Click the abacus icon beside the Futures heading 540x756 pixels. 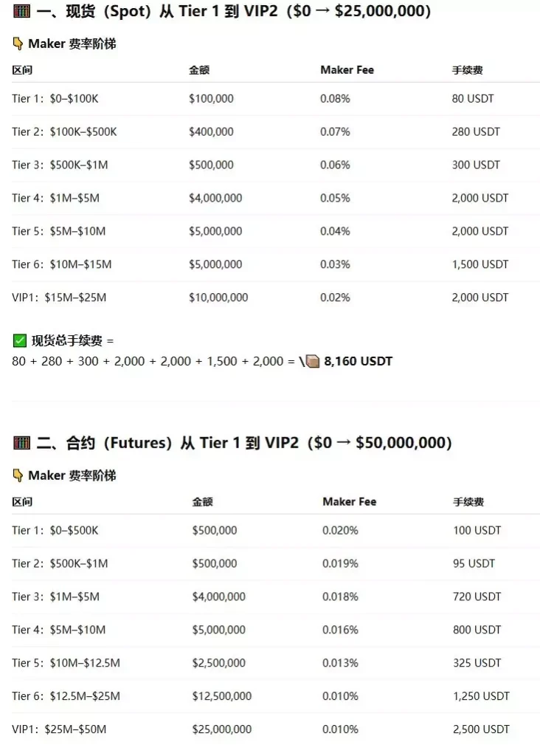[x=21, y=443]
